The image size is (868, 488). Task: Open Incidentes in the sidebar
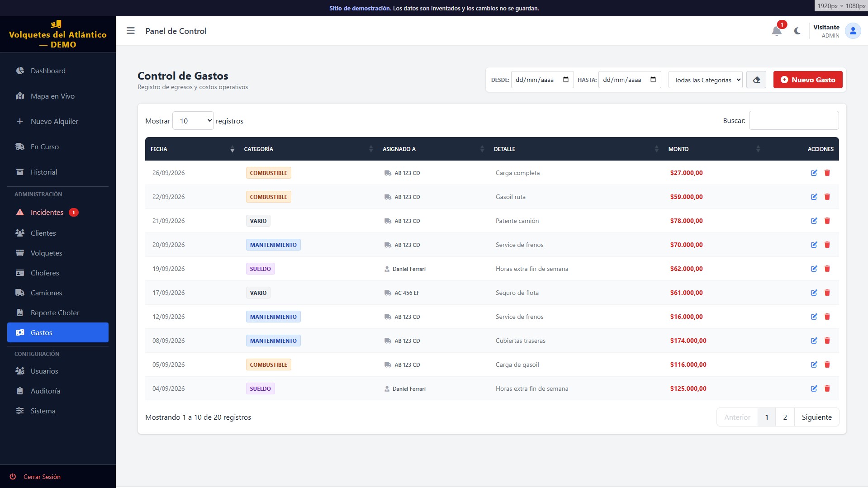pyautogui.click(x=58, y=212)
